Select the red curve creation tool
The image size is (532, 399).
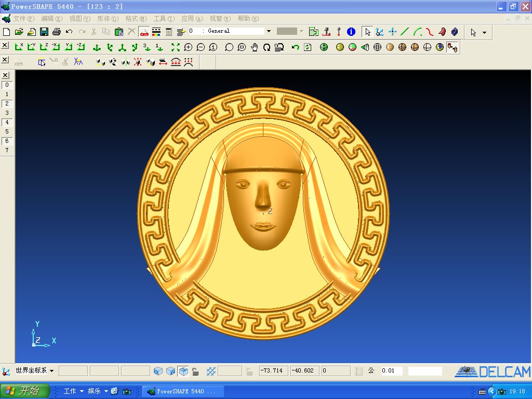[430, 32]
